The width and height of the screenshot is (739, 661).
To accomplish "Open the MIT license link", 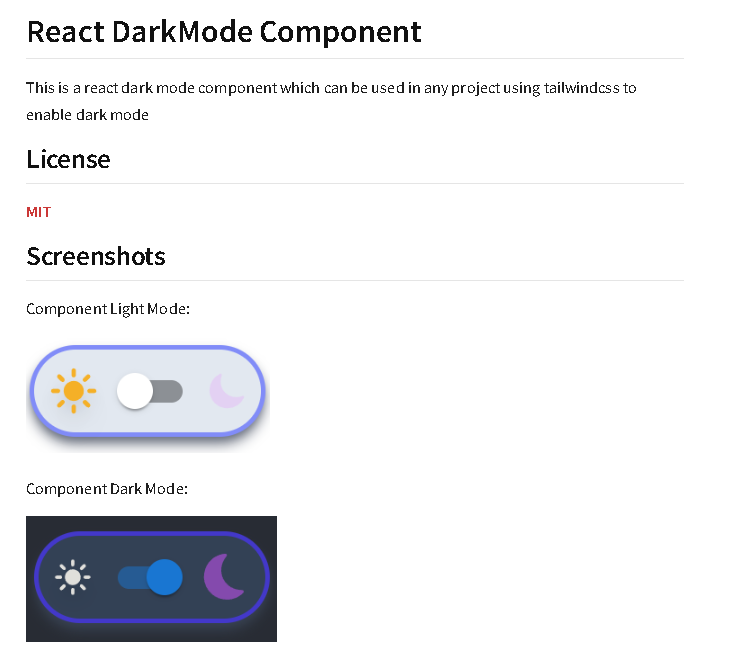I will tap(38, 212).
